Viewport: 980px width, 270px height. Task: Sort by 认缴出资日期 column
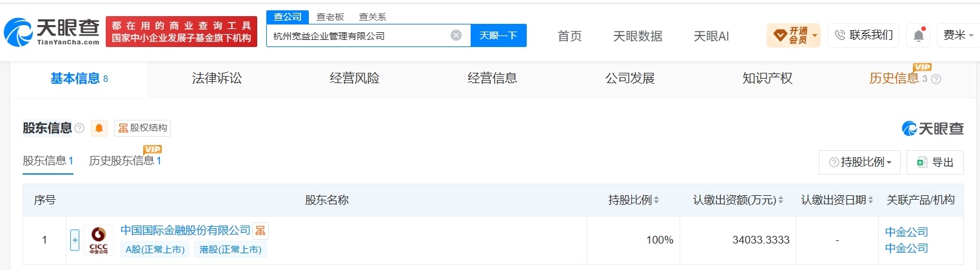tap(838, 200)
